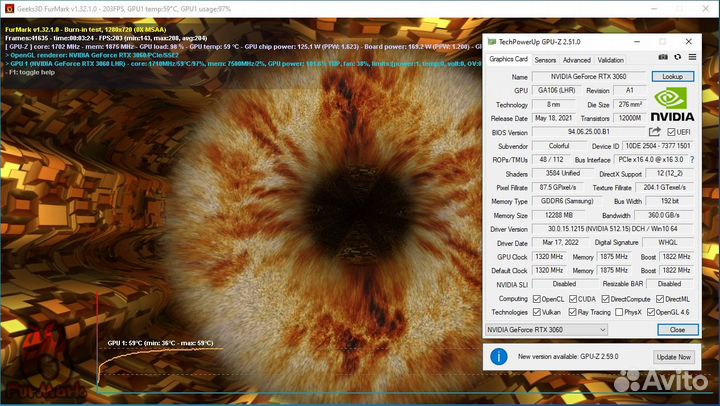Minimize the GPU-Z window
This screenshot has height=406, width=720.
(x=637, y=42)
